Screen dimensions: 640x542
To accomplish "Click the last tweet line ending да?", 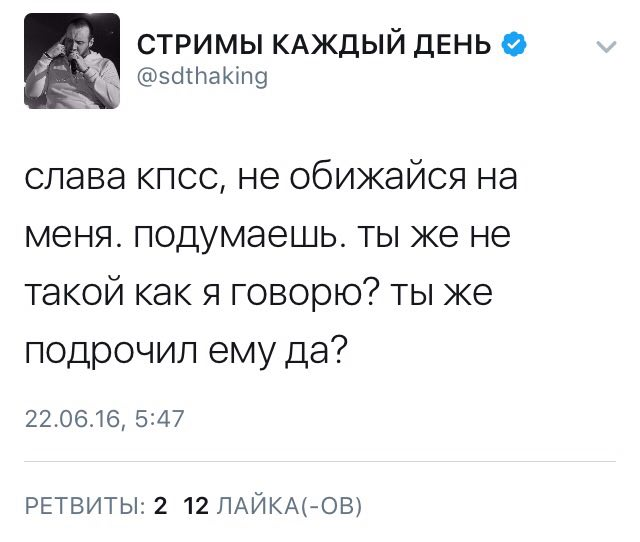I will pos(186,351).
